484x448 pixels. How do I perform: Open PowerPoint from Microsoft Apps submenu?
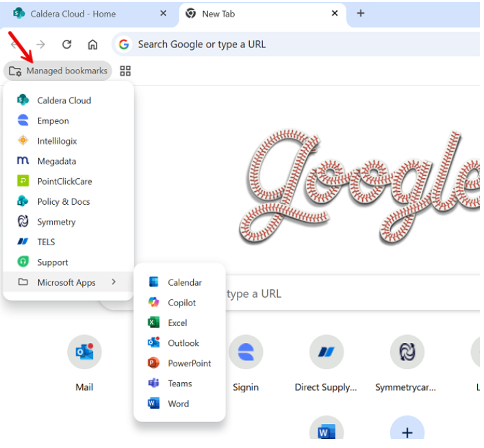(179, 363)
